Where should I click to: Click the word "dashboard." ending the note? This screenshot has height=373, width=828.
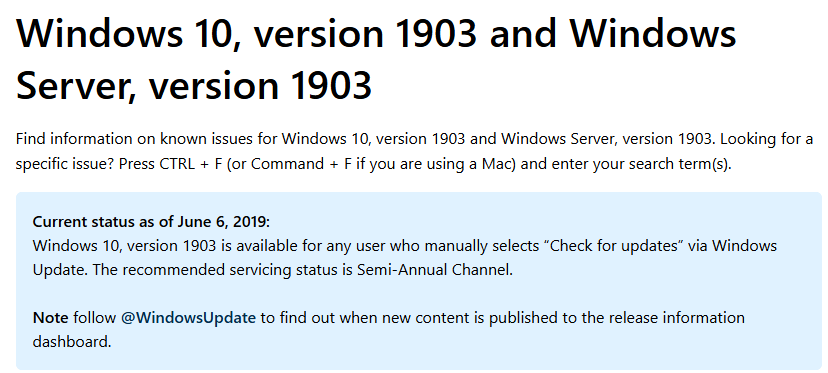(x=72, y=341)
